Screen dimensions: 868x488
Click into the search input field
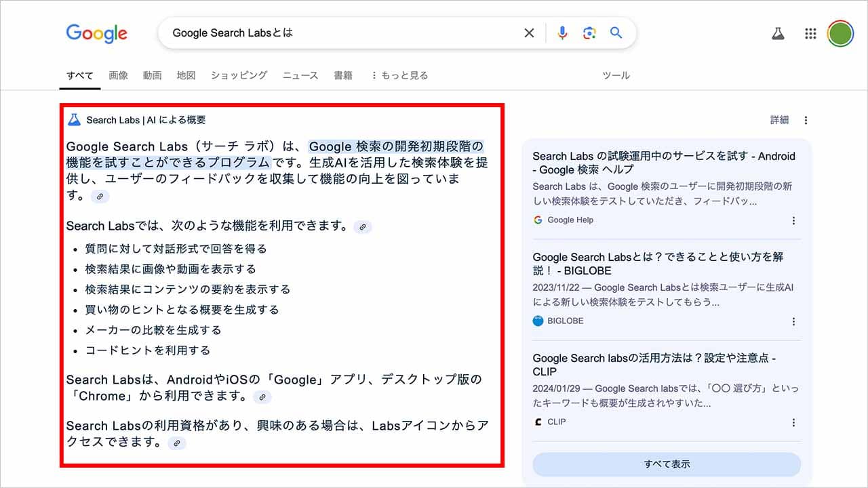(342, 33)
